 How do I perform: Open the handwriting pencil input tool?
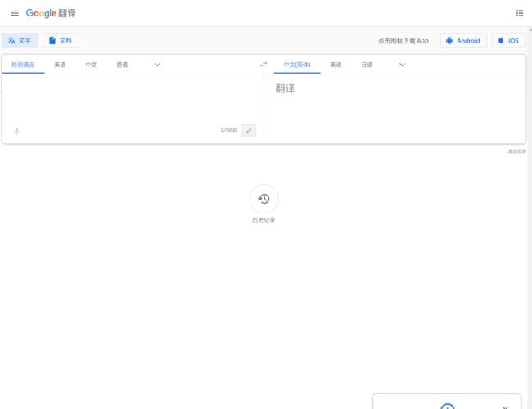249,131
